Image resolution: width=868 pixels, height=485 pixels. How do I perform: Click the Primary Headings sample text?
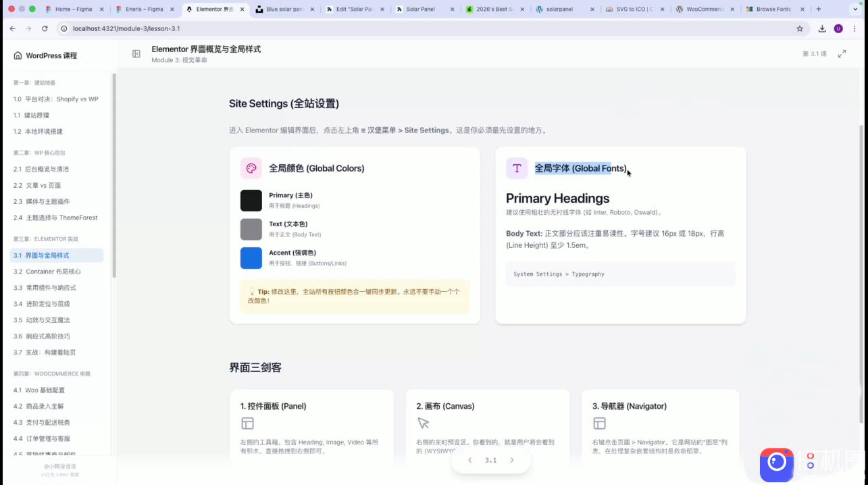point(558,199)
